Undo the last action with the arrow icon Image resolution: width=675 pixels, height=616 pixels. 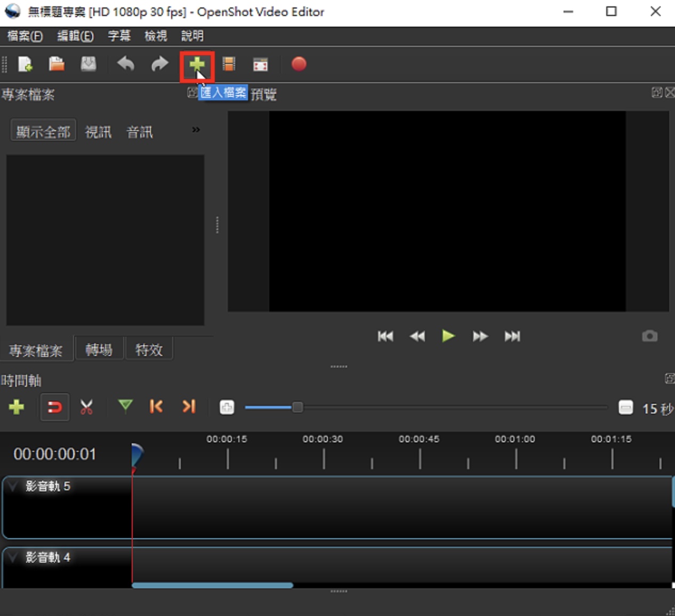pos(126,64)
